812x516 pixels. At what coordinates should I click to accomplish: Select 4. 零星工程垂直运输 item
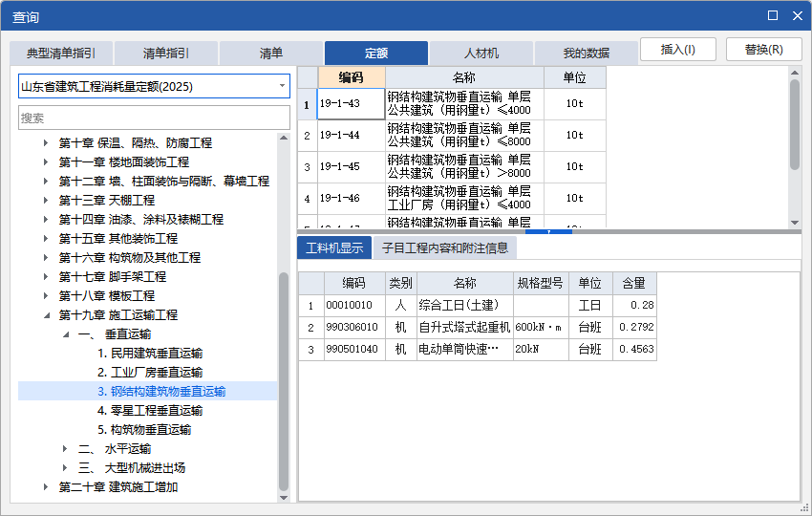coord(150,411)
